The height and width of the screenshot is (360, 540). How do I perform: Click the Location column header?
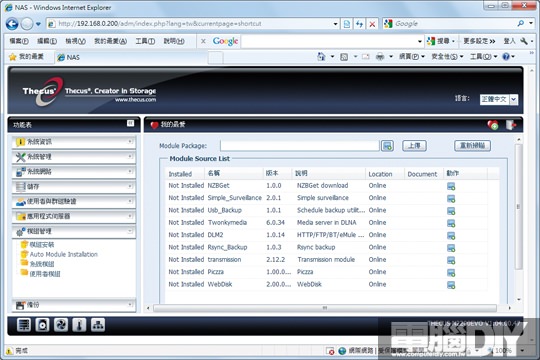tap(384, 174)
